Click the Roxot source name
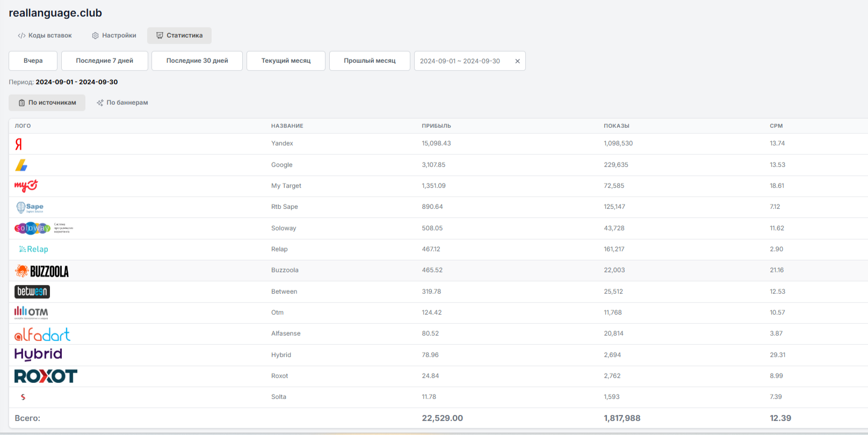Image resolution: width=868 pixels, height=435 pixels. tap(279, 376)
